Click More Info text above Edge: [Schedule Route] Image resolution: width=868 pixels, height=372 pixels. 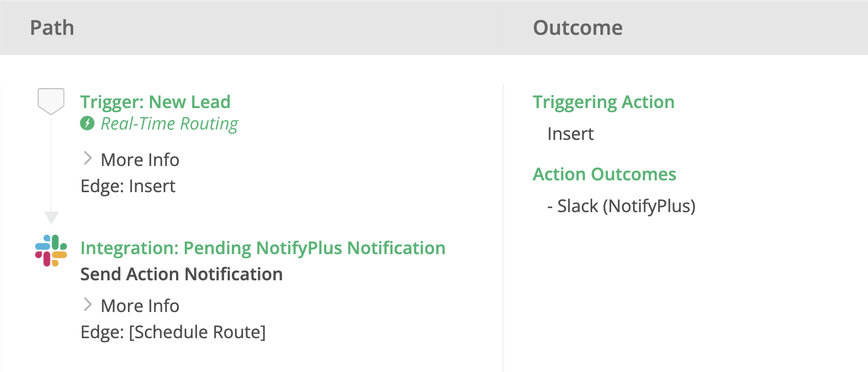coord(140,306)
